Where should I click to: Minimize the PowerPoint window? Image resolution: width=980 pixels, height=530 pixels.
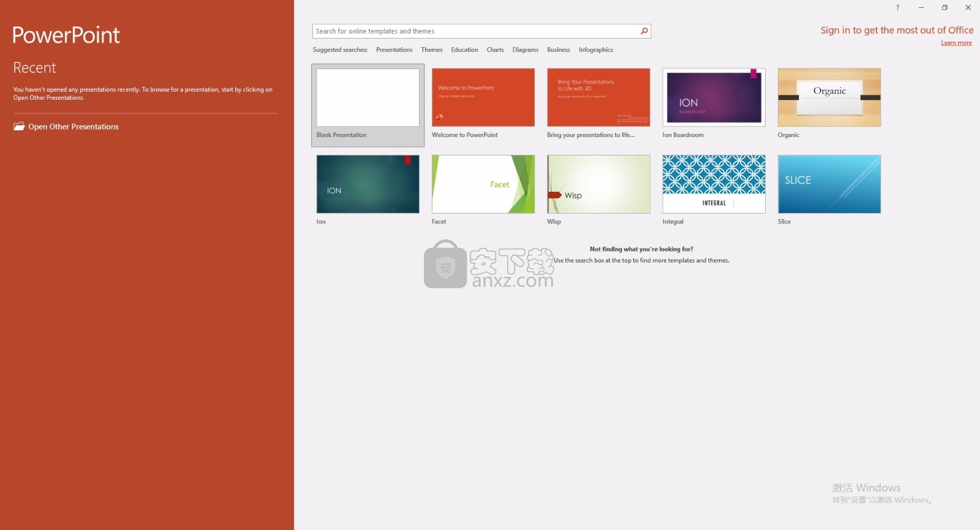point(921,7)
